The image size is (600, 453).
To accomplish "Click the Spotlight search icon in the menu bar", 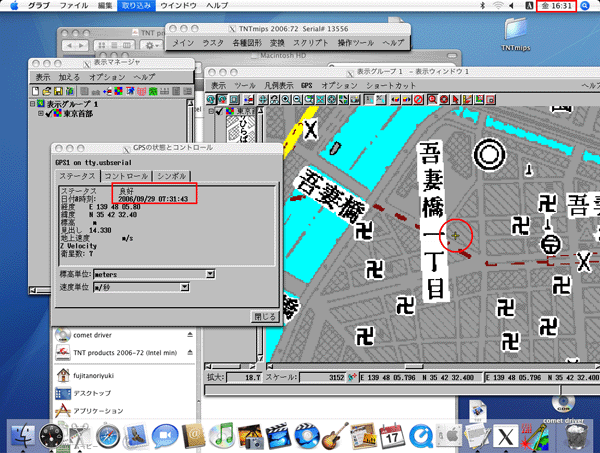I will pos(584,6).
